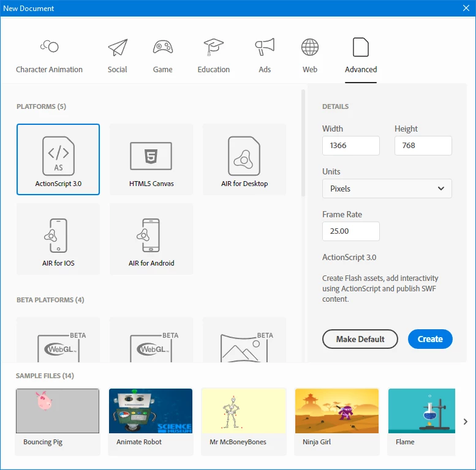Click the Advanced blank page icon
The width and height of the screenshot is (476, 470).
pos(361,47)
